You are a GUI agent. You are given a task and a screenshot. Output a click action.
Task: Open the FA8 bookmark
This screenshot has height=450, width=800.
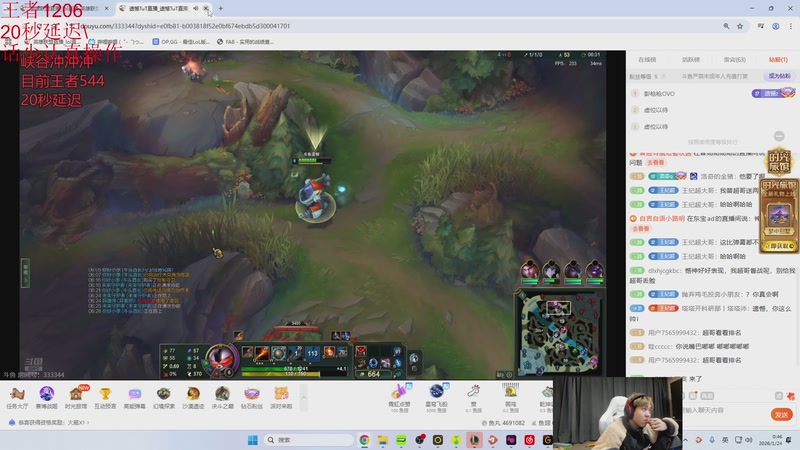[245, 42]
